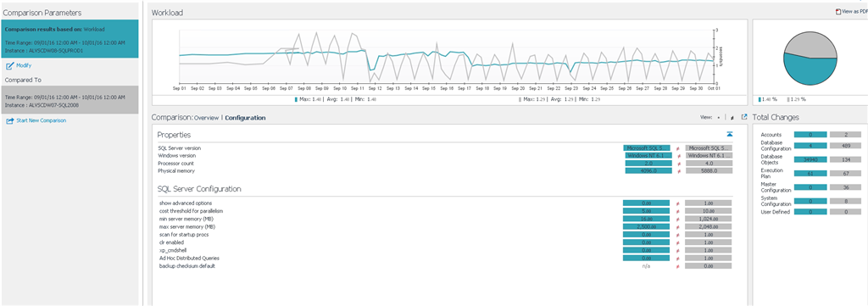Toggle the show-all dot view option
868x306 pixels.
[718, 118]
